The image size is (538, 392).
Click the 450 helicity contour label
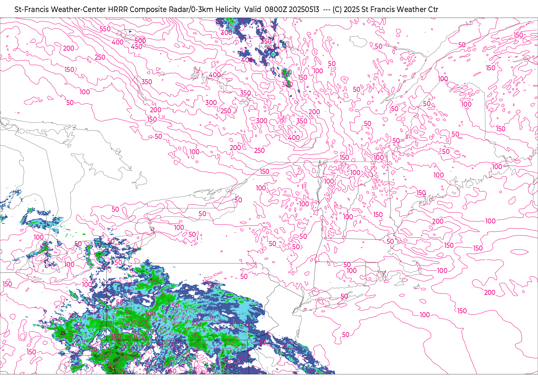coord(137,47)
